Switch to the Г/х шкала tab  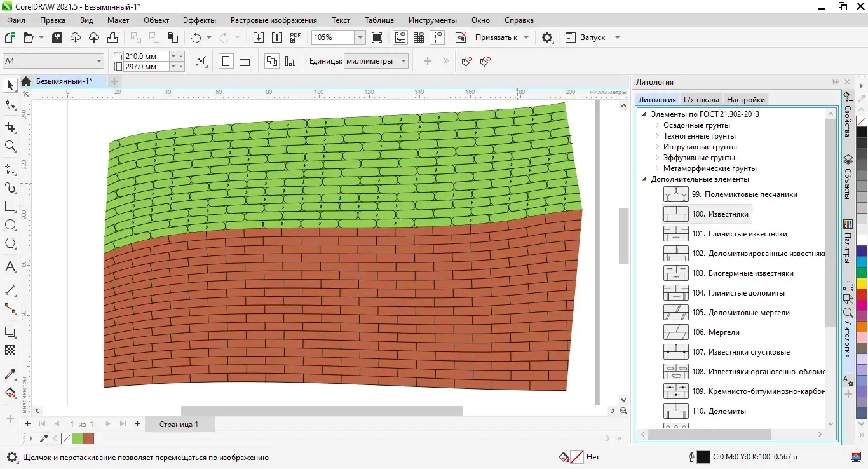[x=702, y=100]
